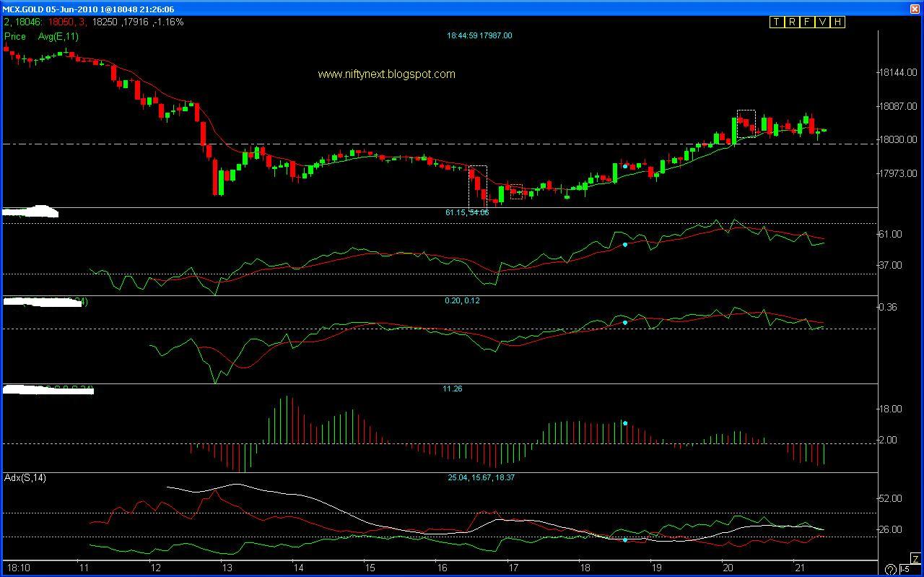This screenshot has height=577, width=924.
Task: Click the www.niftynext.blogspot.com text
Action: click(386, 74)
